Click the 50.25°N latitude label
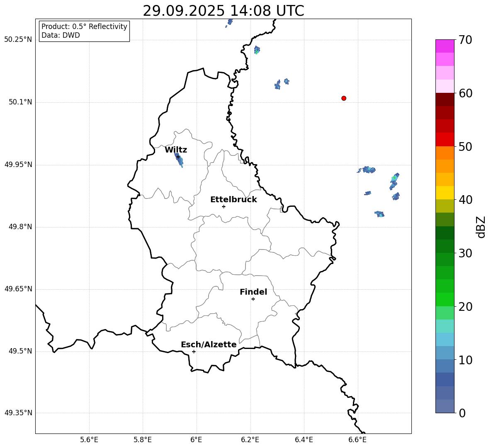Viewport: 491px width, 448px height. [x=18, y=40]
